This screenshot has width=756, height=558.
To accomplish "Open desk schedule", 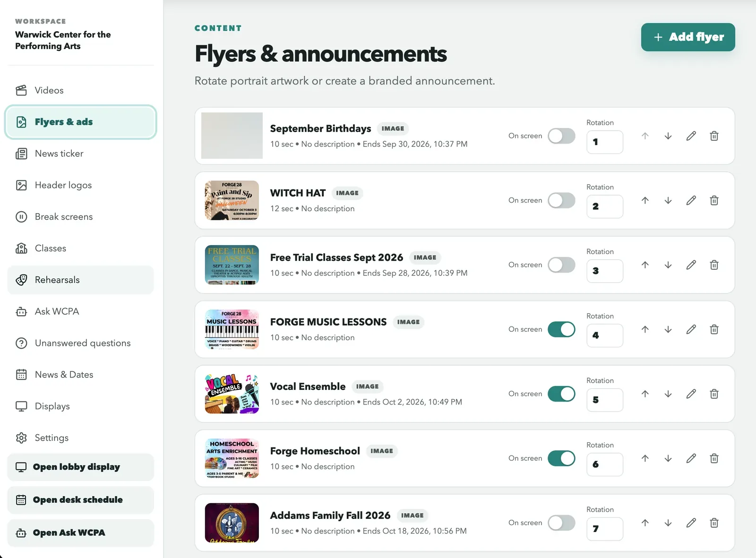I will 80,500.
